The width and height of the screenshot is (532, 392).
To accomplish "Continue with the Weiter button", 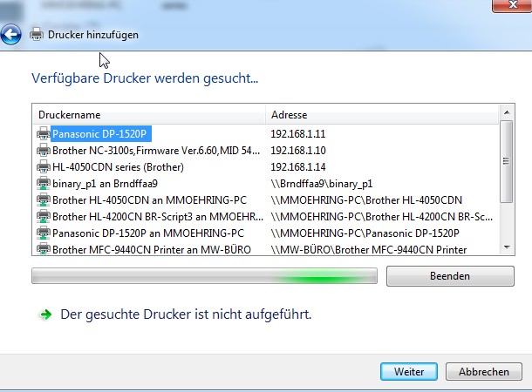I will pyautogui.click(x=409, y=372).
